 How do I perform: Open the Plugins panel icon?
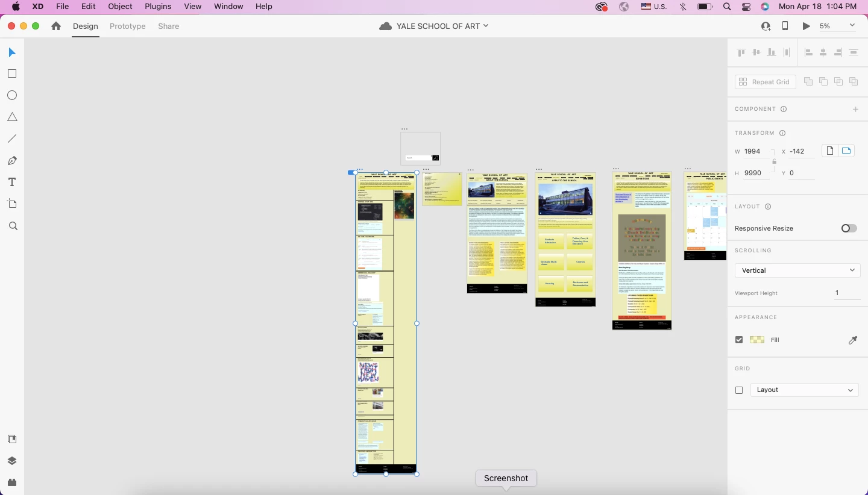(11, 482)
